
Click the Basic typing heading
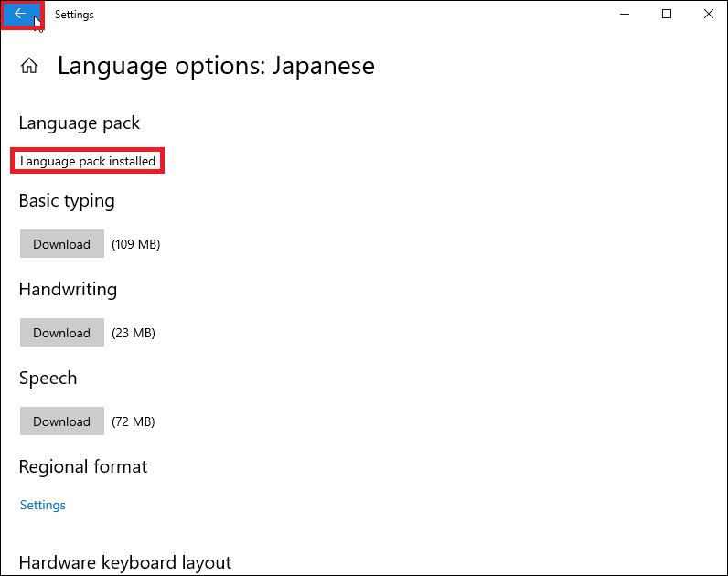pyautogui.click(x=67, y=201)
